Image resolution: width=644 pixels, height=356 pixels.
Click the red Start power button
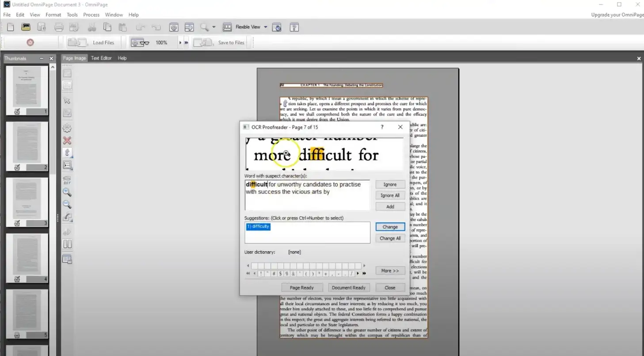click(x=30, y=42)
